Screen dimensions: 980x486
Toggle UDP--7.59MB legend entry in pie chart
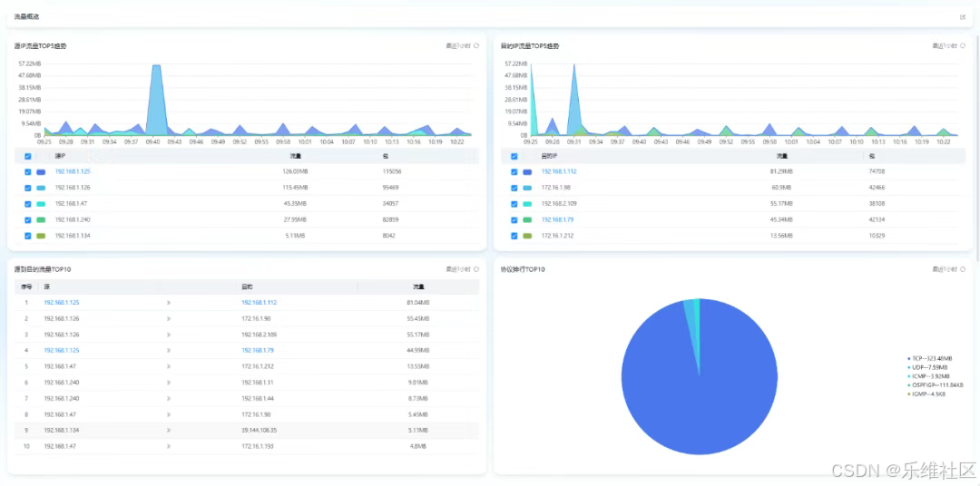928,367
